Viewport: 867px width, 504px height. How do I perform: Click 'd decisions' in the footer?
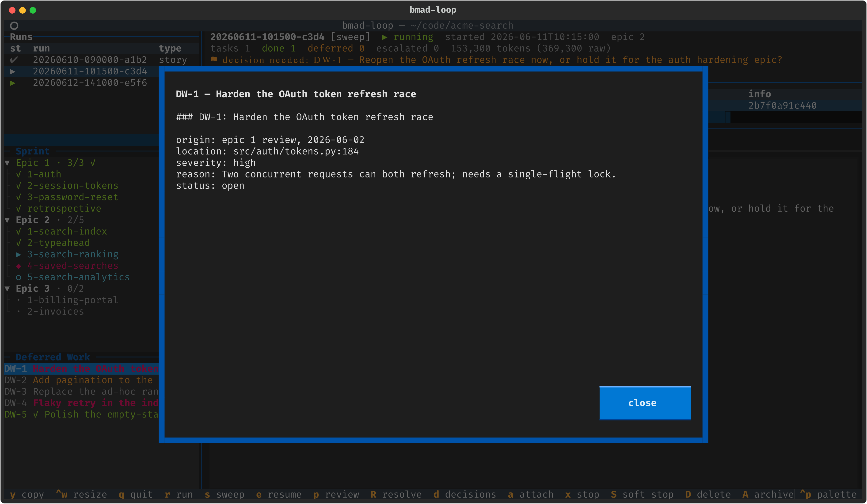464,494
